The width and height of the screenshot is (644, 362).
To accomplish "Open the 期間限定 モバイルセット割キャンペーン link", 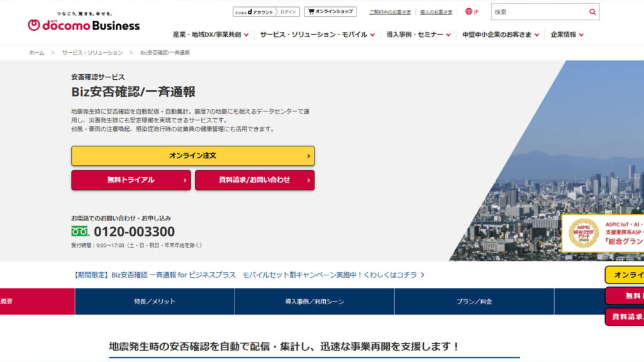I will pyautogui.click(x=248, y=275).
